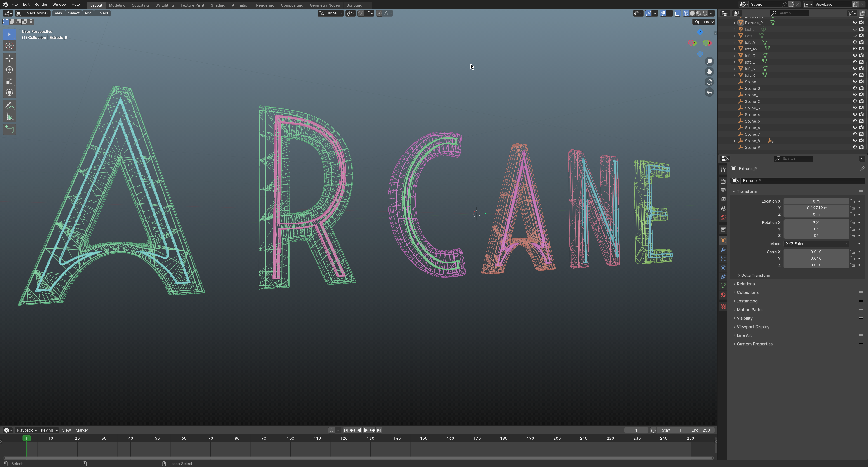Select the Move tool
This screenshot has height=467, width=868.
point(9,59)
